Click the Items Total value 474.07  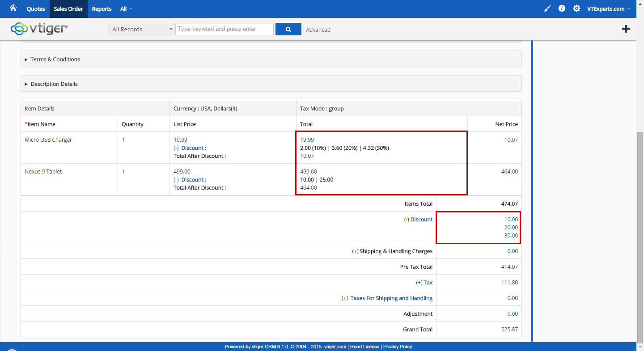coord(509,204)
